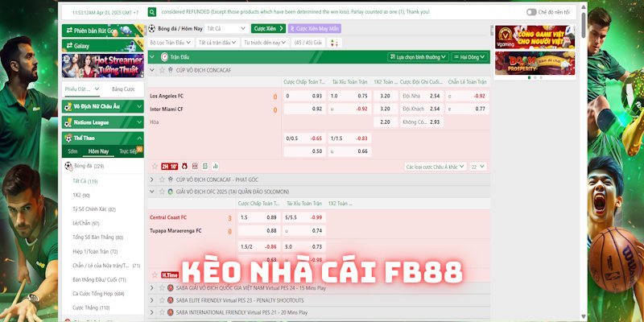
Task: Select Lẻ/Chẵn (97) in sidebar
Action: [86, 223]
